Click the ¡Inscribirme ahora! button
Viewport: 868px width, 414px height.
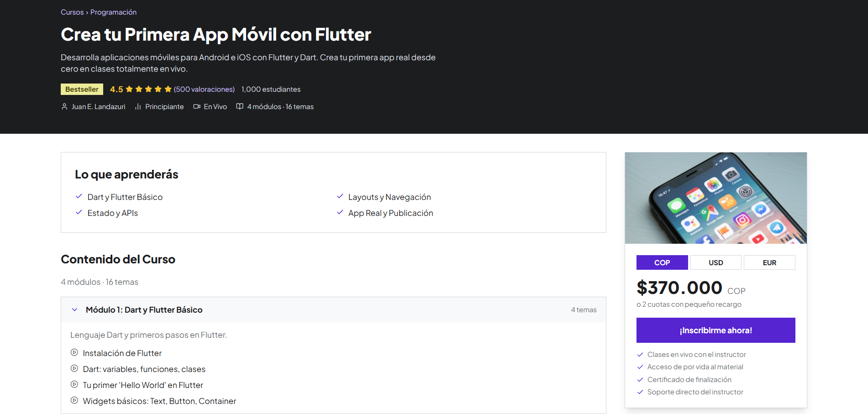pos(716,330)
